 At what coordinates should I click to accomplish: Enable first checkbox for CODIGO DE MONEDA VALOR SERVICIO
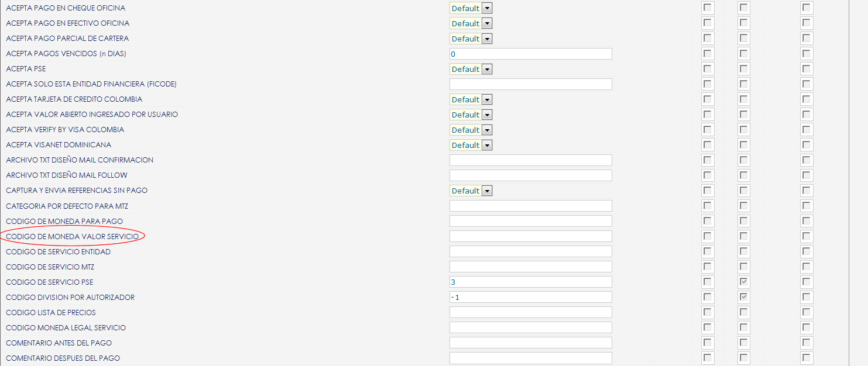pos(708,236)
